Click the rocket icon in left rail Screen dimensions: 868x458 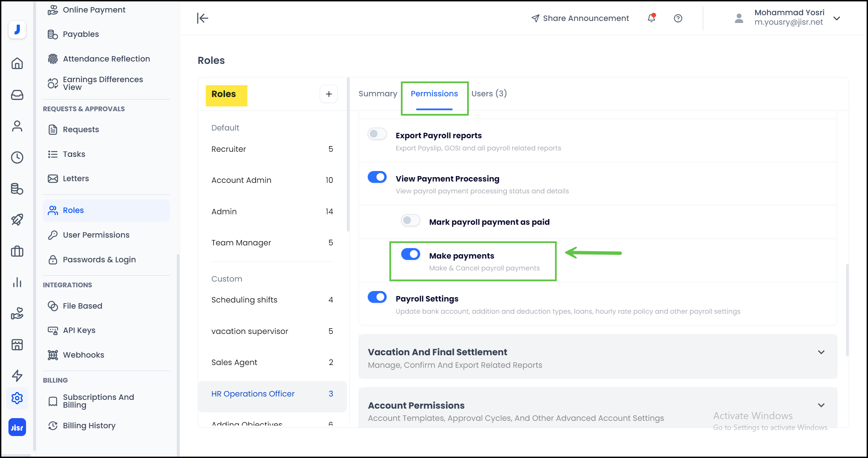pyautogui.click(x=17, y=220)
